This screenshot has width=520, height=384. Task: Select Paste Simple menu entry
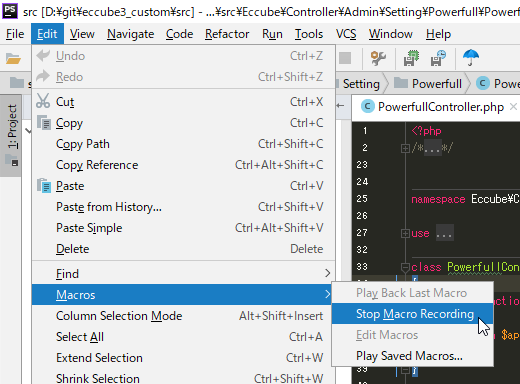click(183, 228)
